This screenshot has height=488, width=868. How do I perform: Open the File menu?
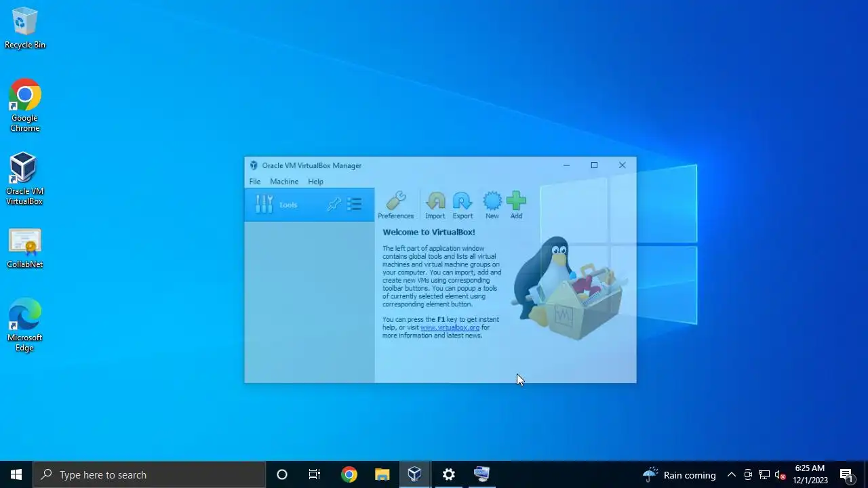(255, 182)
